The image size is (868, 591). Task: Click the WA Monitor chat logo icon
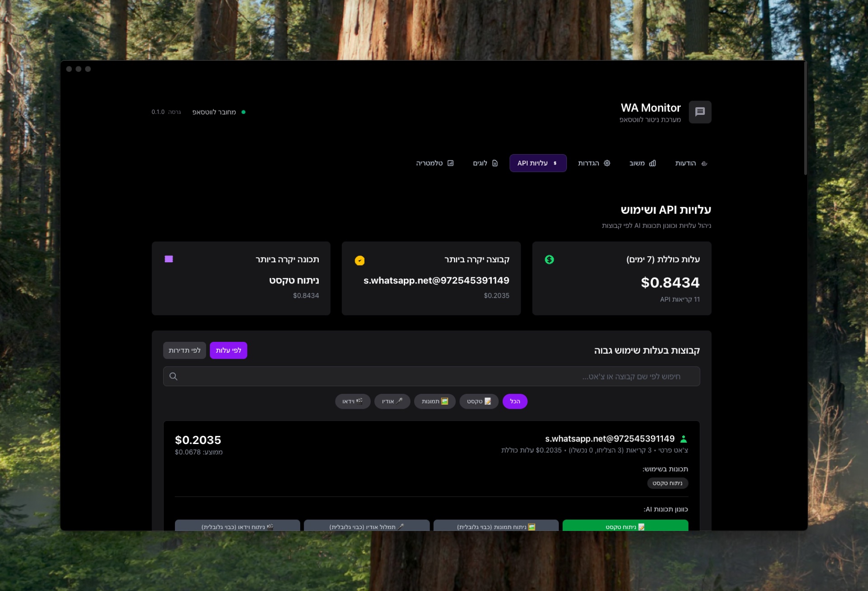(x=699, y=112)
